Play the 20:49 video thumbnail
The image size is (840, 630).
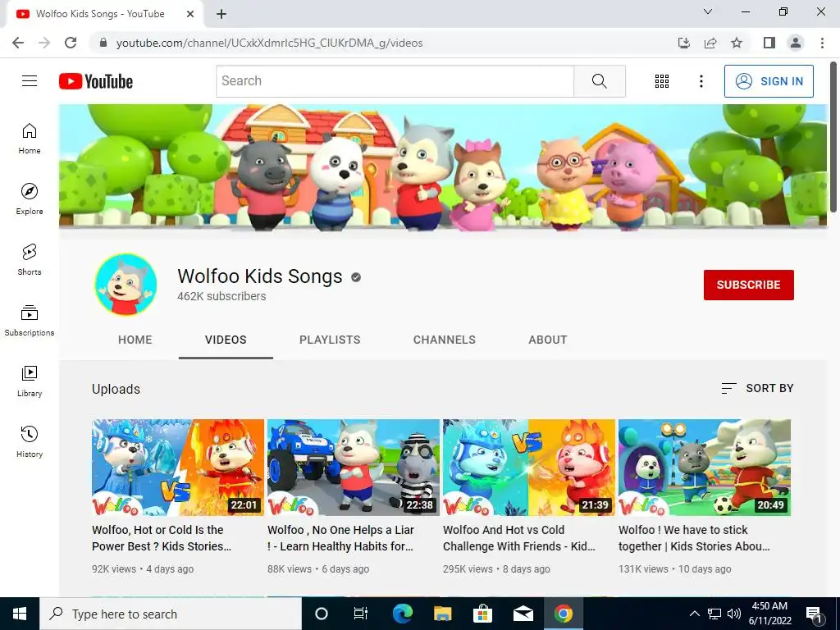(x=705, y=467)
